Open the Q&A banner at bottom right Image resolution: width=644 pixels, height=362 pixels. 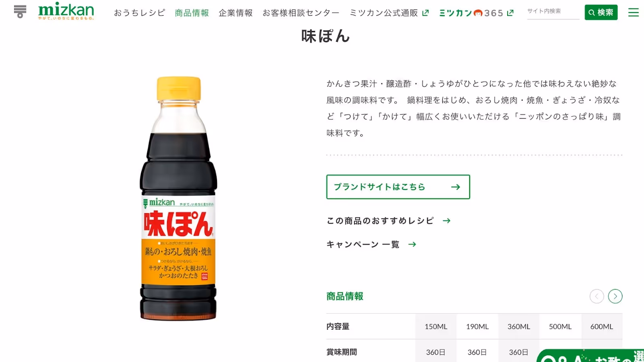point(590,356)
